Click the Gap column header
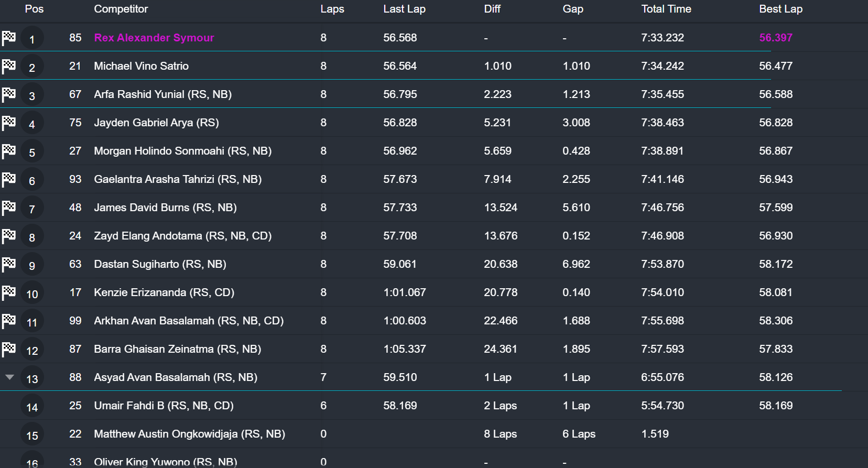The height and width of the screenshot is (468, 868). [572, 9]
